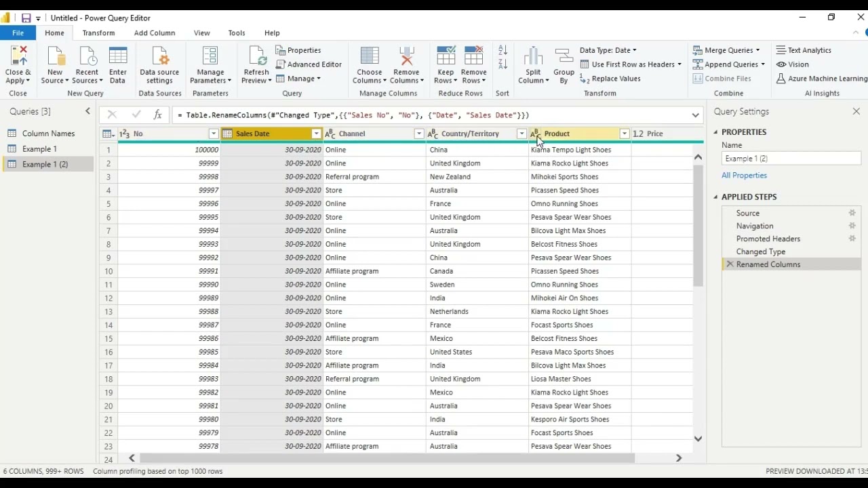Click the Remove Columns icon

point(407,57)
